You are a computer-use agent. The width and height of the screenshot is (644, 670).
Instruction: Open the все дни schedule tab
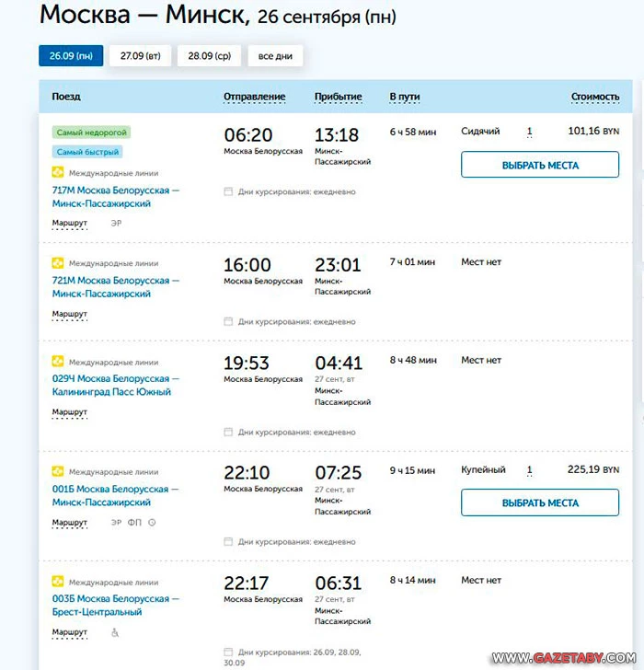[275, 55]
